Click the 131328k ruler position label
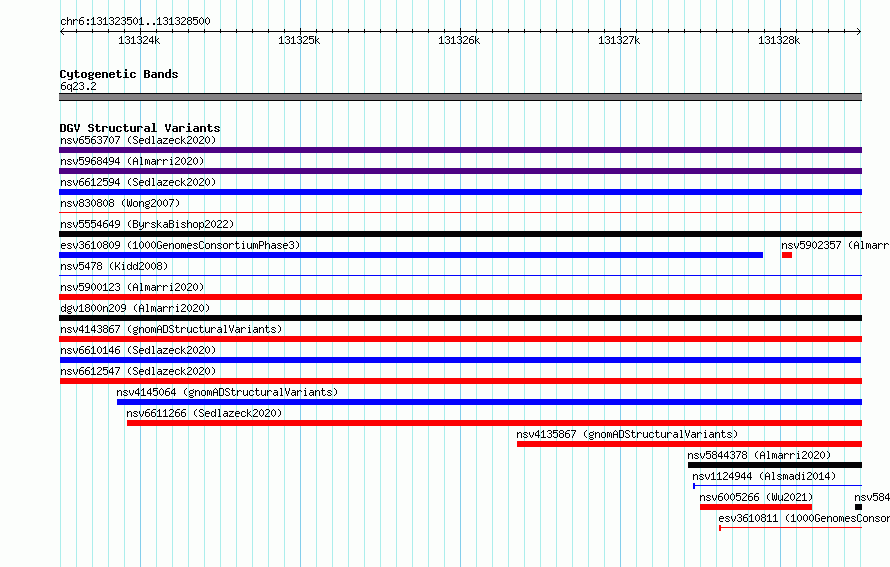Image resolution: width=890 pixels, height=567 pixels. (779, 40)
